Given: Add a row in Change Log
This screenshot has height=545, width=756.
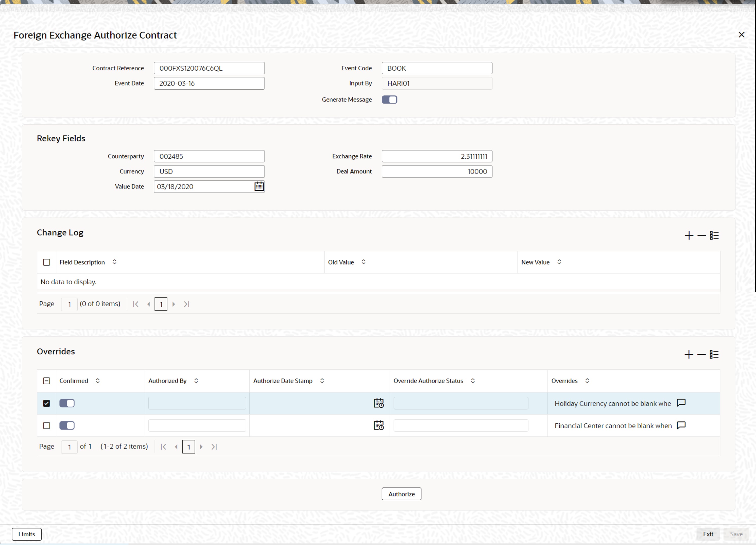Looking at the screenshot, I should (689, 236).
